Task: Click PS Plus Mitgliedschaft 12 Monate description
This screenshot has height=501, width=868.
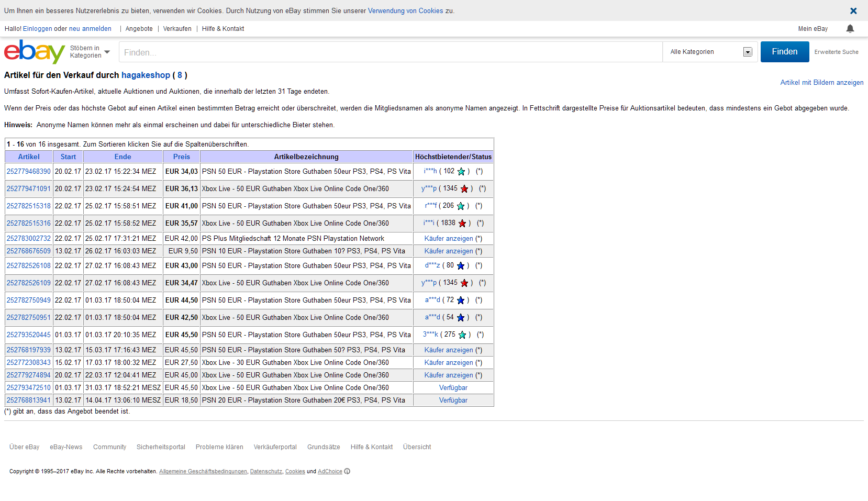Action: click(x=293, y=238)
